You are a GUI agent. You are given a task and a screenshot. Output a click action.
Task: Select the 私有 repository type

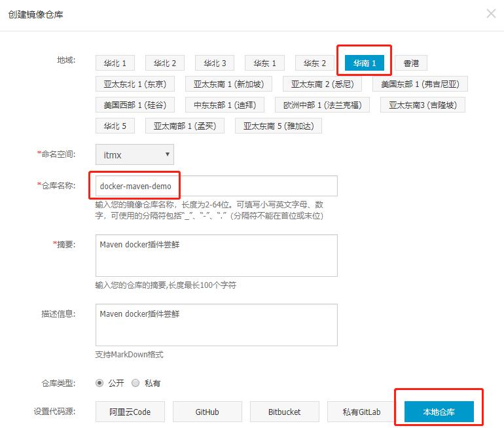click(135, 383)
